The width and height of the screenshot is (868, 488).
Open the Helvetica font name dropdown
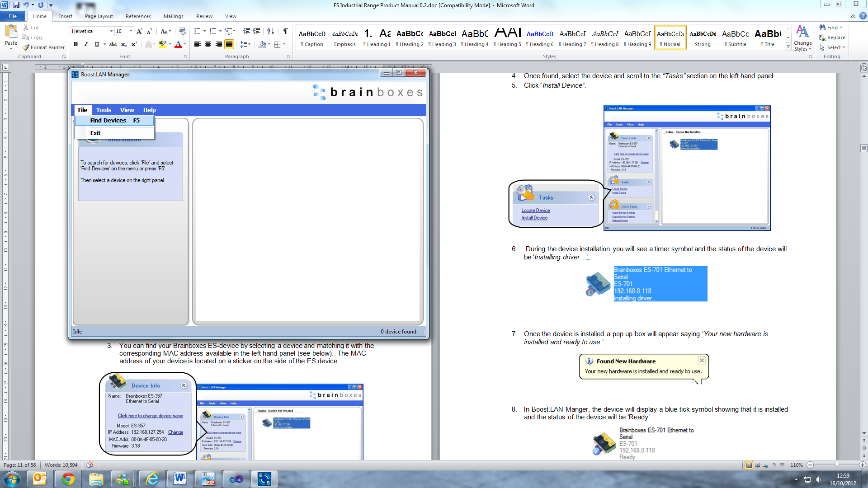click(111, 31)
